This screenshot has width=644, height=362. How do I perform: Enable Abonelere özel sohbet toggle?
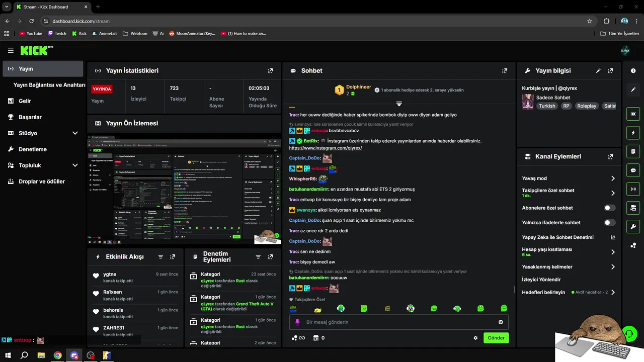tap(610, 208)
